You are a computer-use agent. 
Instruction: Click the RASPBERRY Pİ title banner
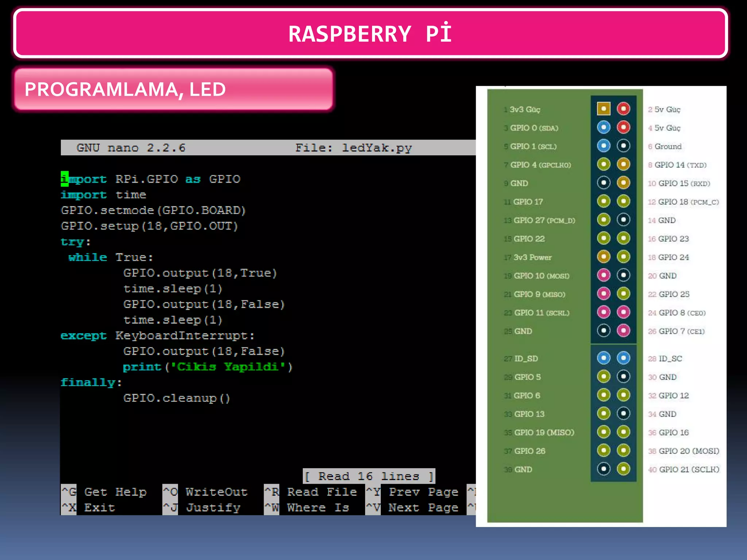(x=371, y=34)
